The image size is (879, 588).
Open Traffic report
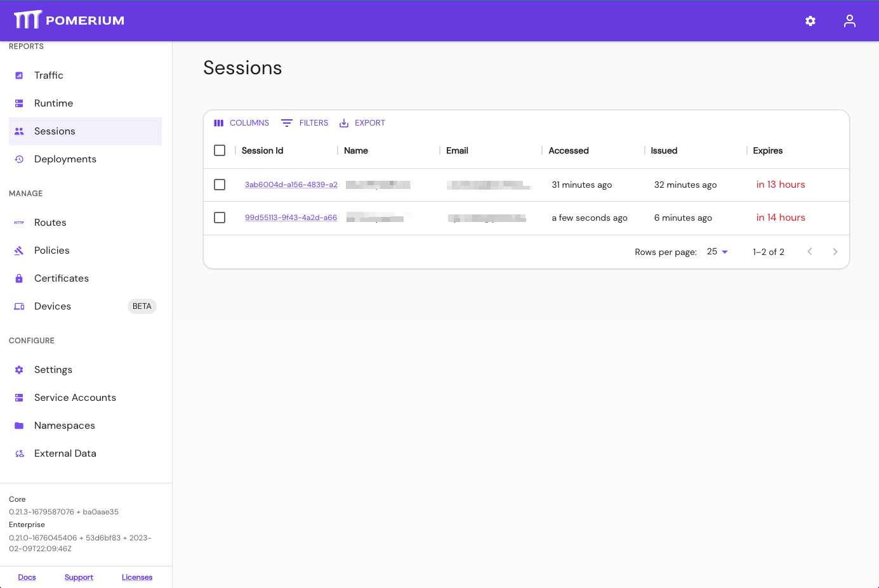tap(85, 75)
